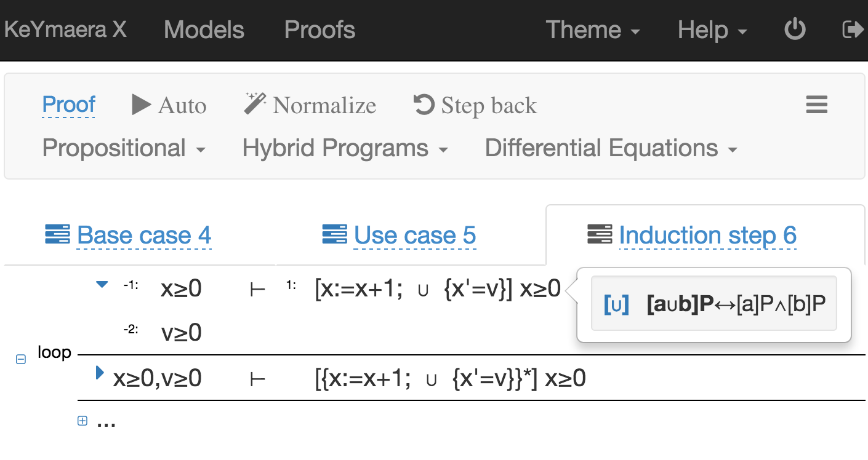Screen dimensions: 868x460
Task: Run the Auto proof strategy
Action: (168, 105)
